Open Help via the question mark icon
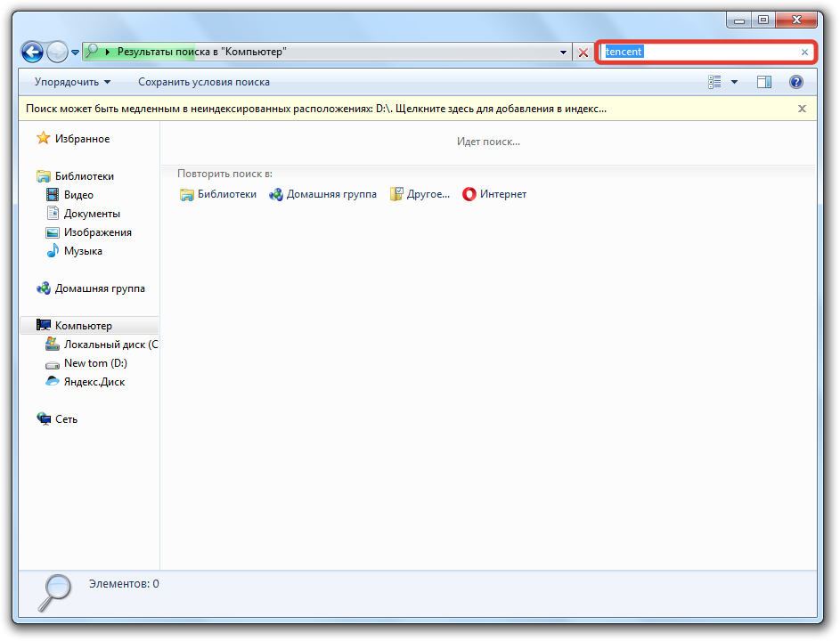 coord(796,82)
